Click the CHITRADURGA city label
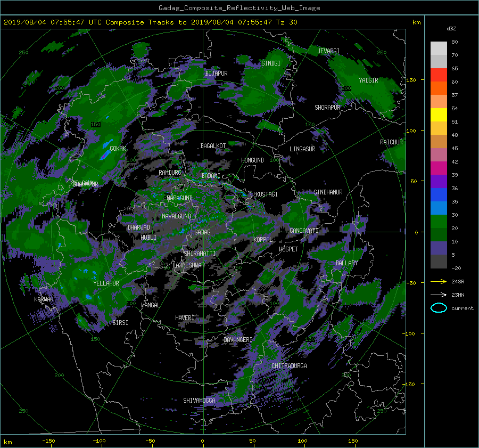The width and height of the screenshot is (479, 448). 289,366
